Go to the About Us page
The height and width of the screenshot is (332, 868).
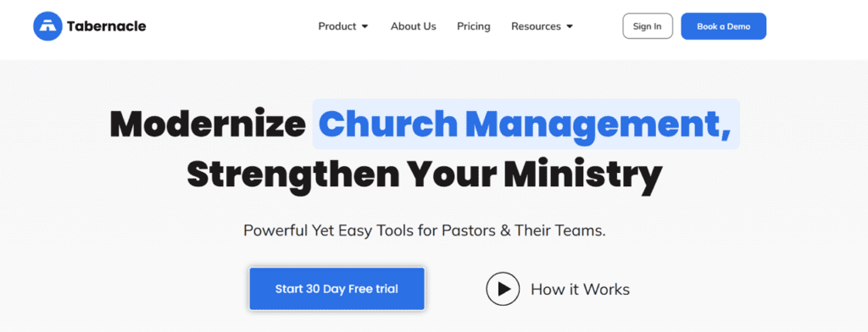point(413,26)
